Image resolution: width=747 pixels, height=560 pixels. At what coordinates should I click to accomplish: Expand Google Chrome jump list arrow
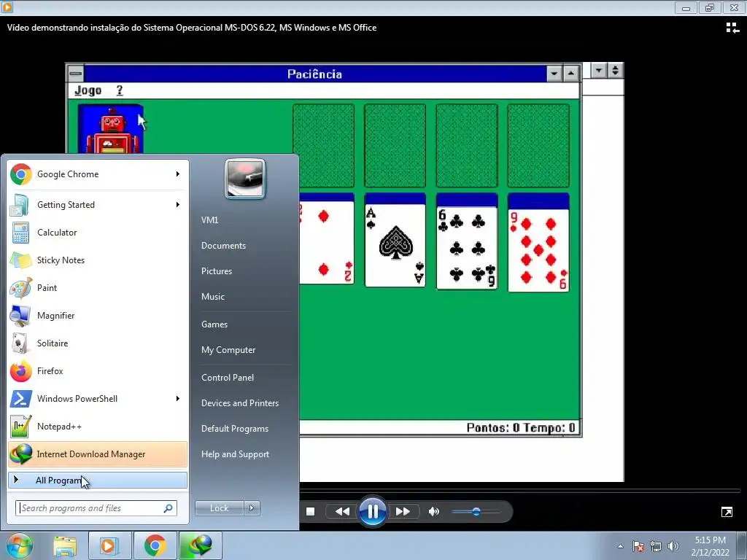[x=178, y=174]
